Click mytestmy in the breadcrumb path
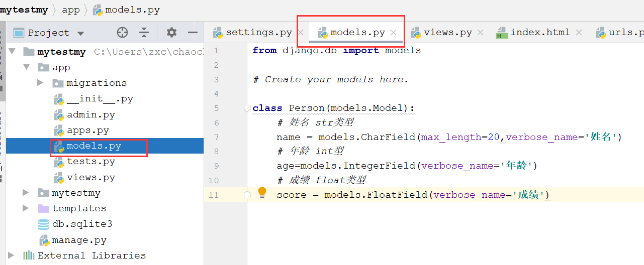The width and height of the screenshot is (644, 265). click(x=24, y=10)
